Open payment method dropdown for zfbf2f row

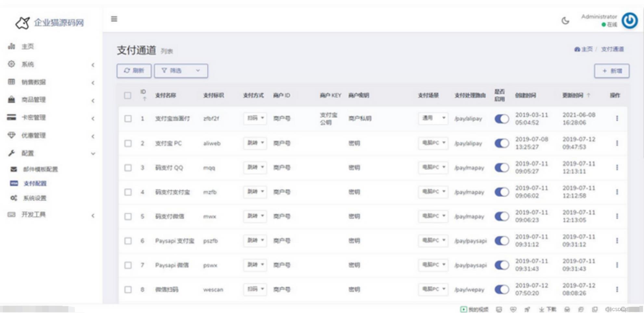point(255,118)
